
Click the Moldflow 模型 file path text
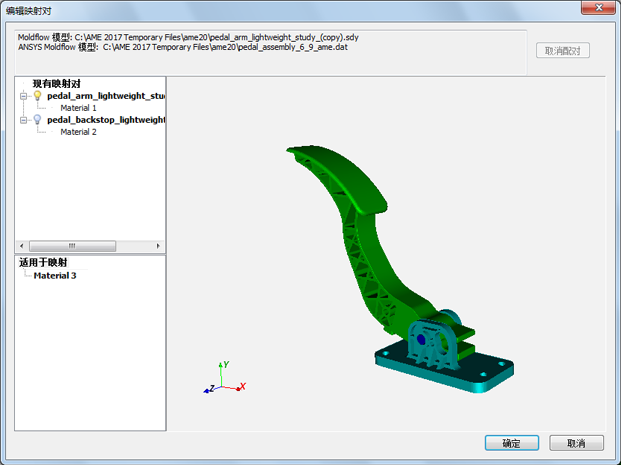[x=188, y=37]
